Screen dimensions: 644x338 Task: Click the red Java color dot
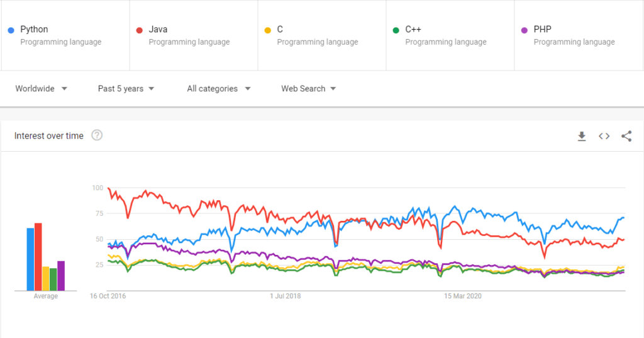pos(140,30)
